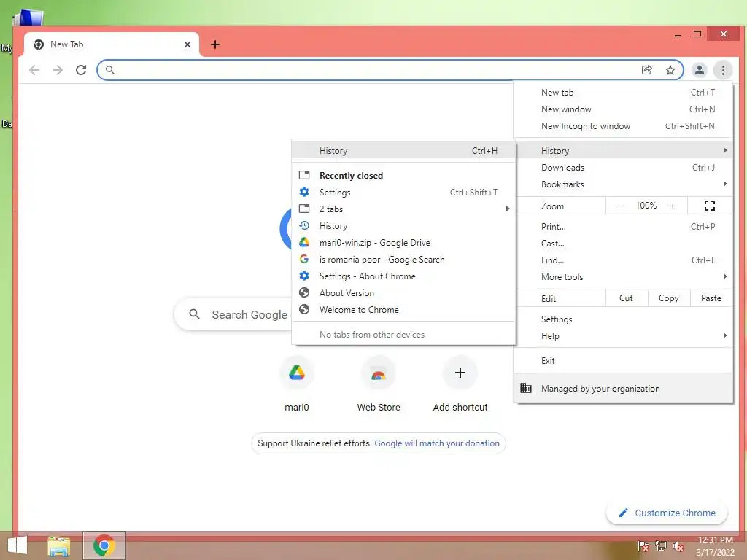Image resolution: width=747 pixels, height=560 pixels.
Task: Click the muted volume tray icon
Action: coord(678,546)
